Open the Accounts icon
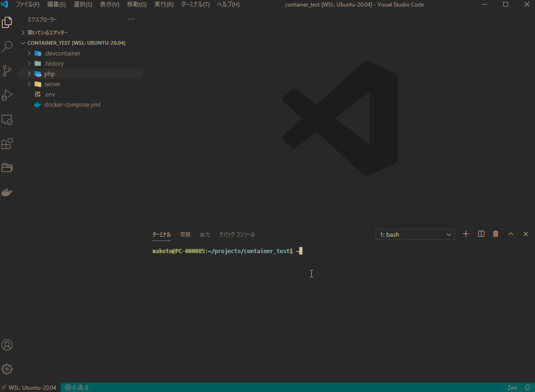This screenshot has width=535, height=392. click(x=7, y=345)
